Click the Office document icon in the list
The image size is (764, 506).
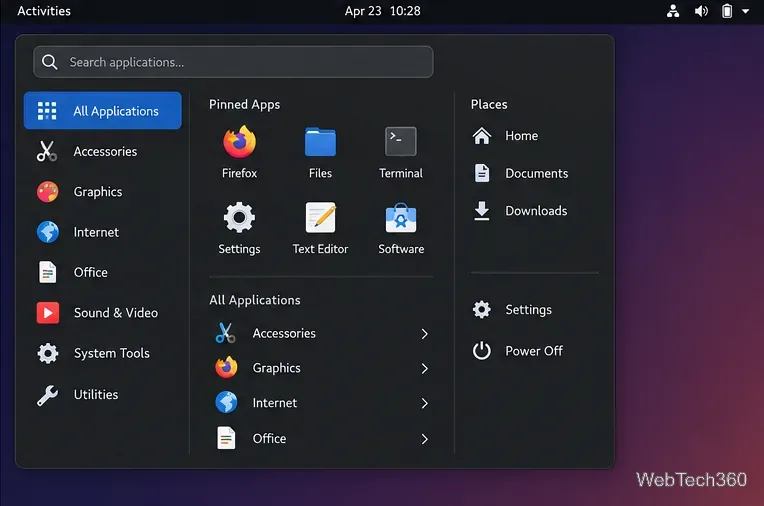point(226,438)
